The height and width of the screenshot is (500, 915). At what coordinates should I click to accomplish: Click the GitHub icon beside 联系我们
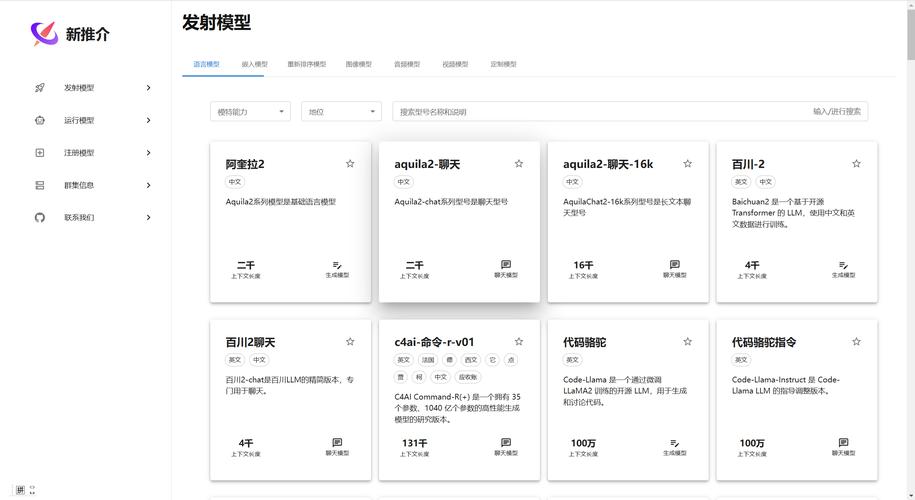40,217
